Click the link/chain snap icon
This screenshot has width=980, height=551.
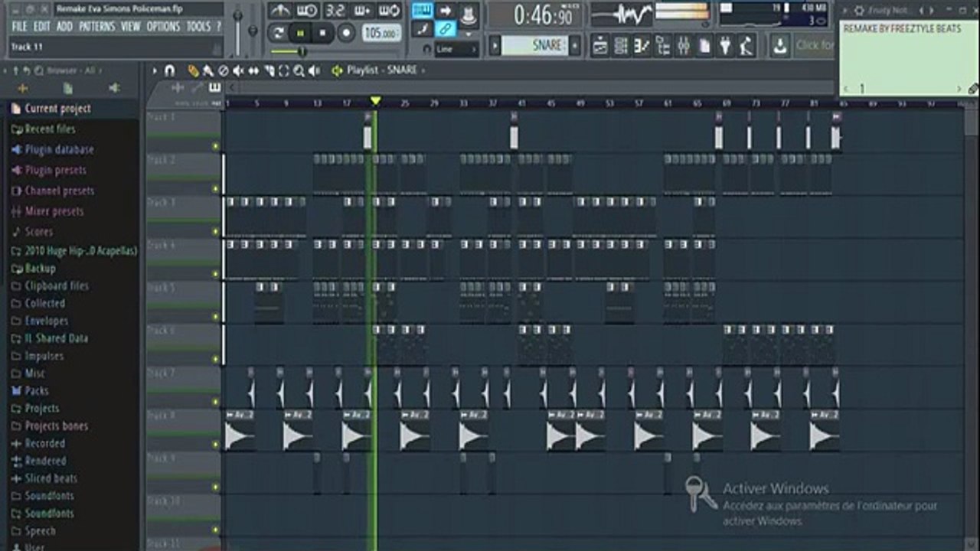pyautogui.click(x=446, y=29)
